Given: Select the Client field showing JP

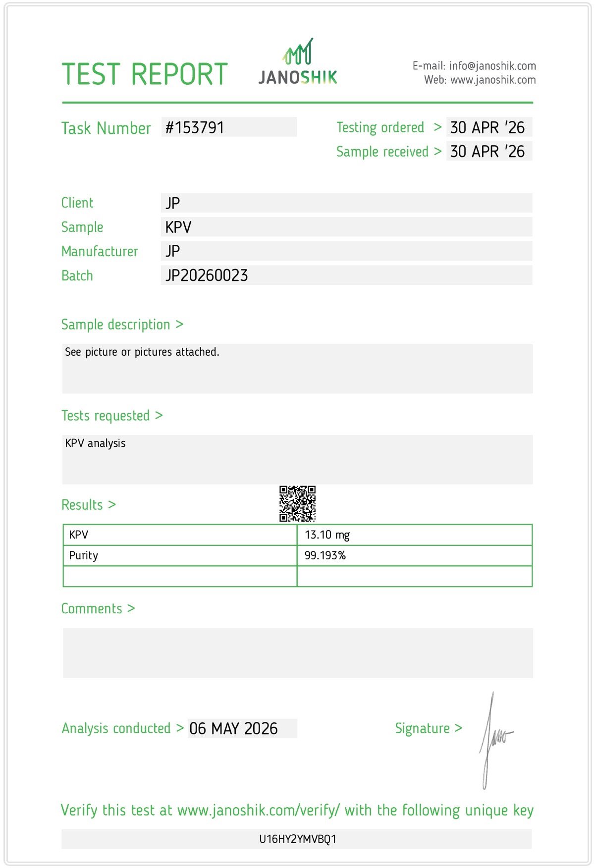Looking at the screenshot, I should point(346,203).
